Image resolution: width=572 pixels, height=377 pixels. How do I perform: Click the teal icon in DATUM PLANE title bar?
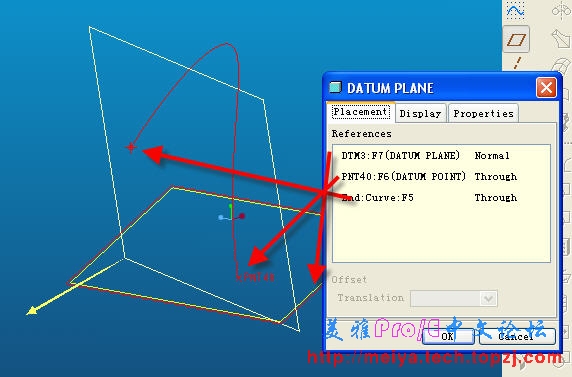click(335, 87)
